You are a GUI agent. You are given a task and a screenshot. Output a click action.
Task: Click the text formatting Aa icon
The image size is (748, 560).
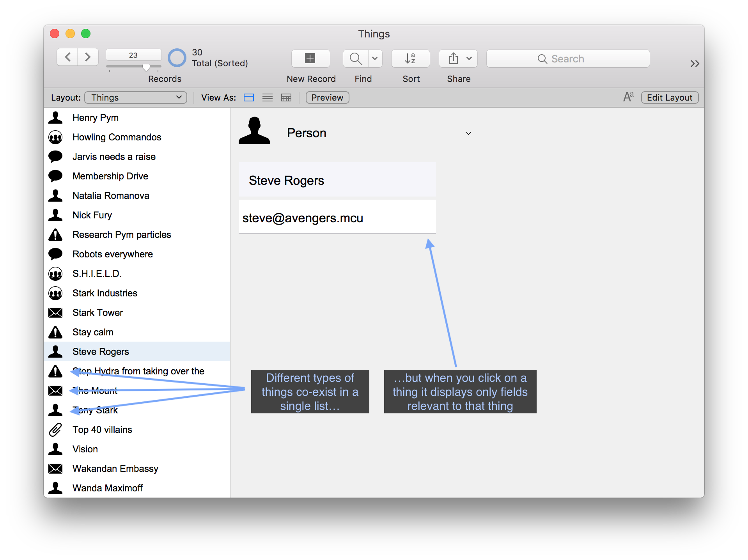(628, 97)
